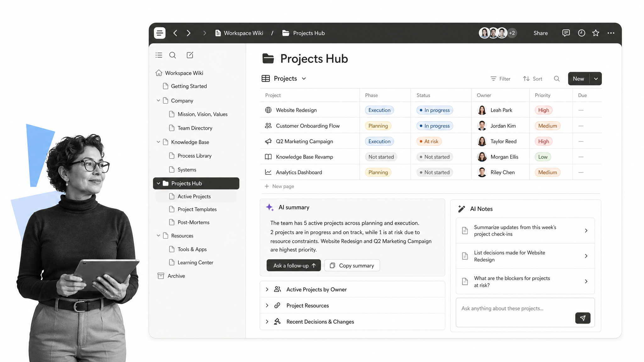Image resolution: width=644 pixels, height=362 pixels.
Task: Open Learning Center page
Action: coord(191,262)
